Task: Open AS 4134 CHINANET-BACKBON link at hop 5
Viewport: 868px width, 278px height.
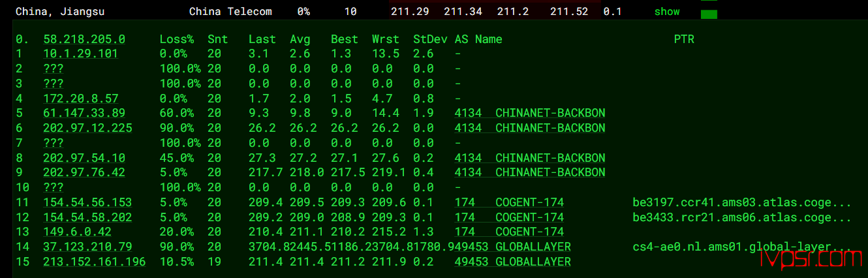Action: click(x=530, y=113)
